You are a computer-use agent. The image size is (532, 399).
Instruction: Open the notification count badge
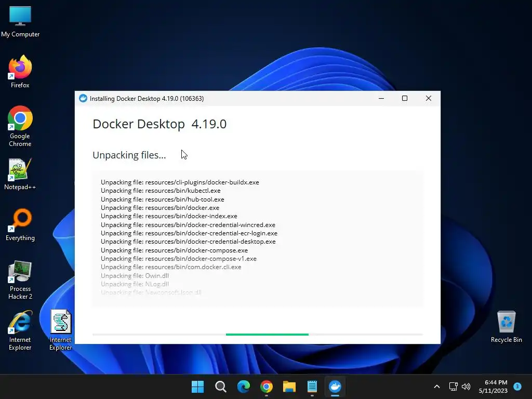(517, 386)
